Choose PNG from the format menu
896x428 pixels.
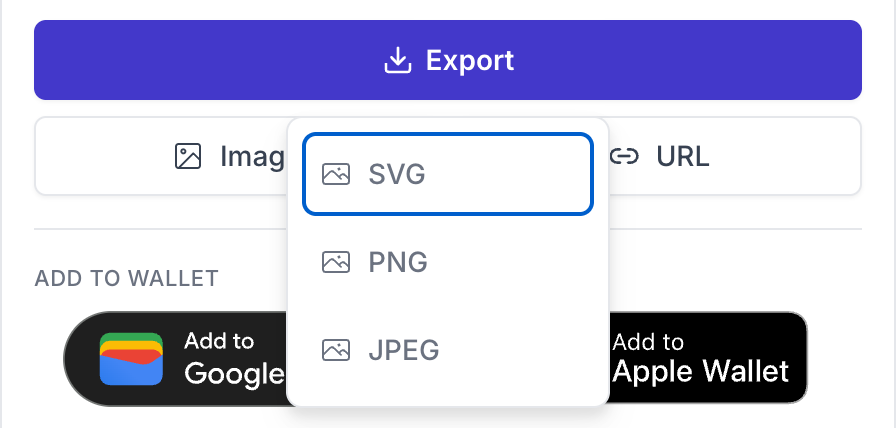448,262
